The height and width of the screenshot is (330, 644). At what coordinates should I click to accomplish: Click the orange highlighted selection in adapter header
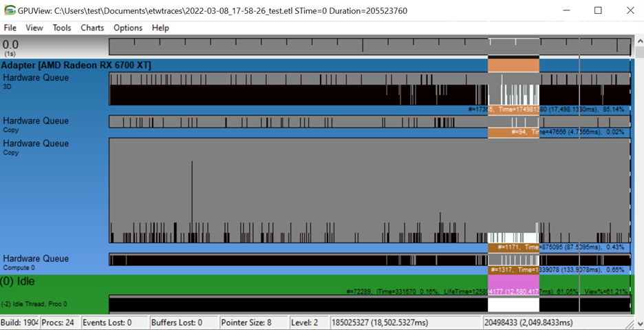pos(513,65)
